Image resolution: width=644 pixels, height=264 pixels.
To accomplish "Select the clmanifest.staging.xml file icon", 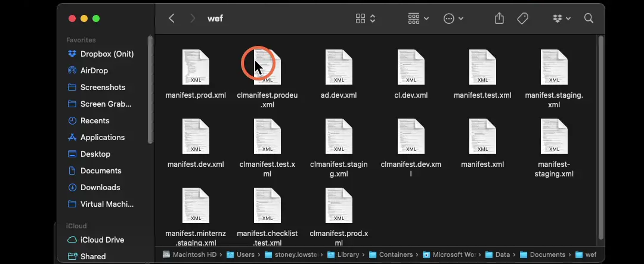I will (x=339, y=136).
